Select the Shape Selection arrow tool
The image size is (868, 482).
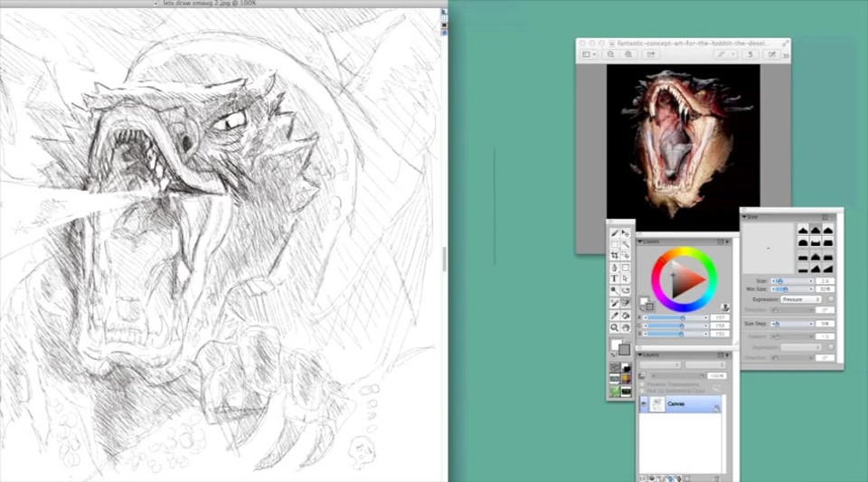[626, 279]
